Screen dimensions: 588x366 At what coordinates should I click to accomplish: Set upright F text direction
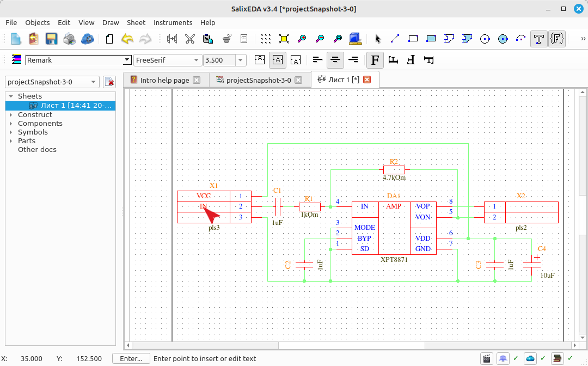point(375,60)
